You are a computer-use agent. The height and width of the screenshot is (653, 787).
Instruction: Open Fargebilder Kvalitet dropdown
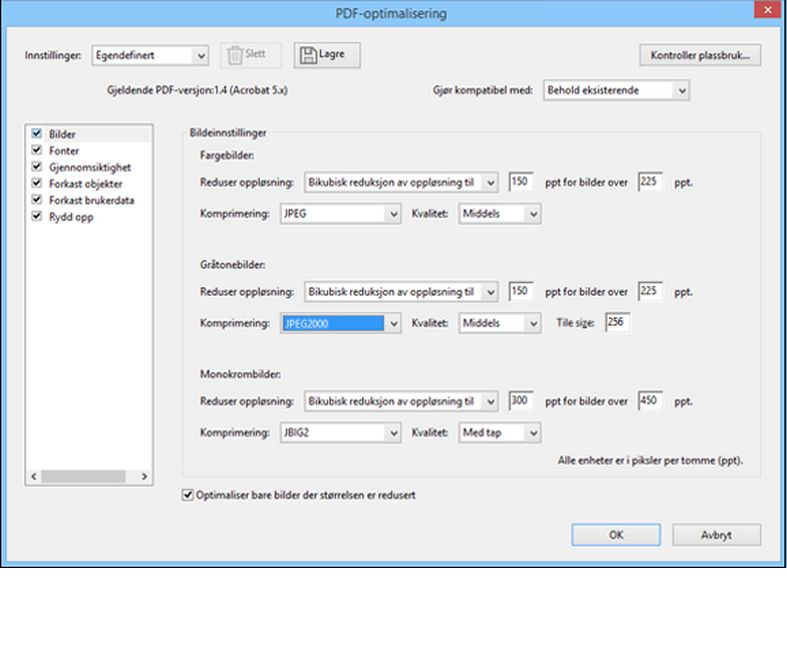(x=499, y=213)
